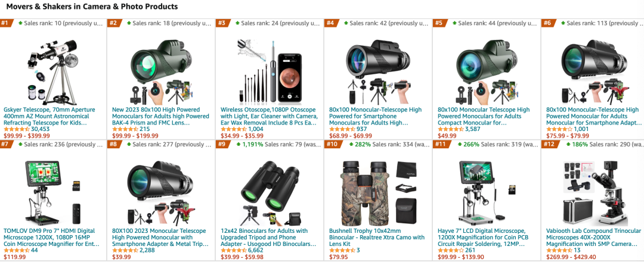Click the #2 rank badge
The width and height of the screenshot is (644, 262).
click(x=113, y=23)
